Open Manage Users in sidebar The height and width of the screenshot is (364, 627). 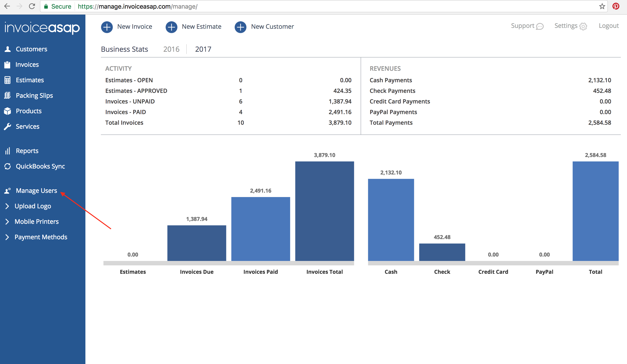[36, 191]
